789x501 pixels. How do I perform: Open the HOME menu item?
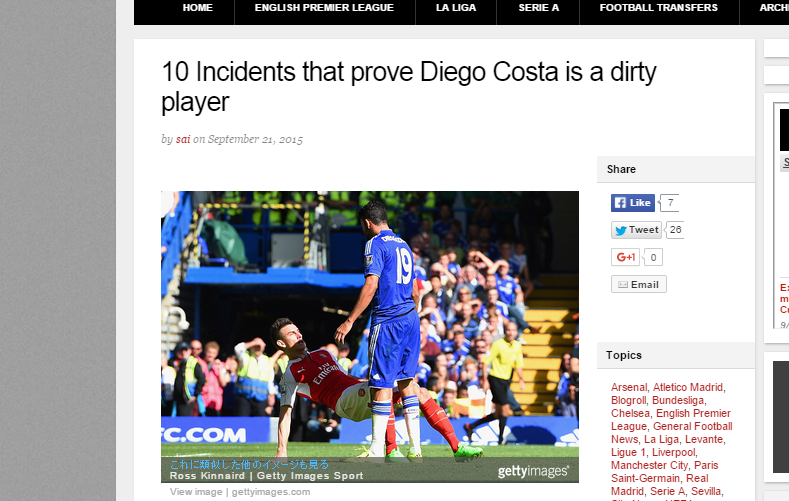(198, 8)
